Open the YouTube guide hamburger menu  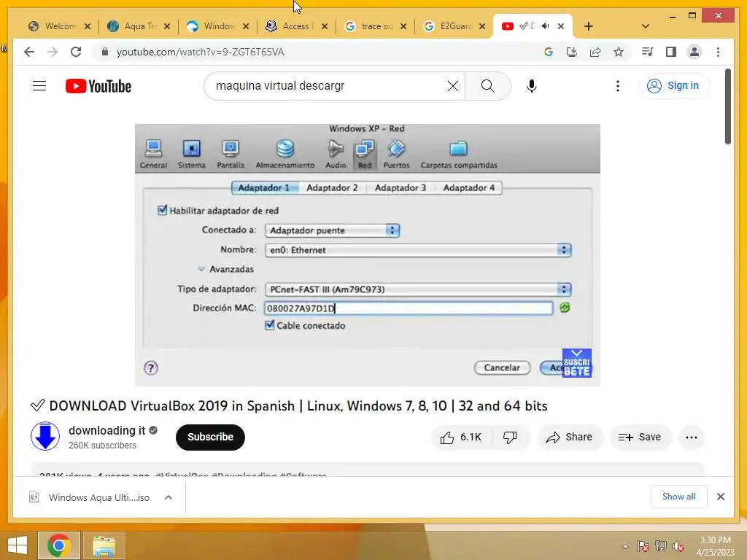pos(39,86)
